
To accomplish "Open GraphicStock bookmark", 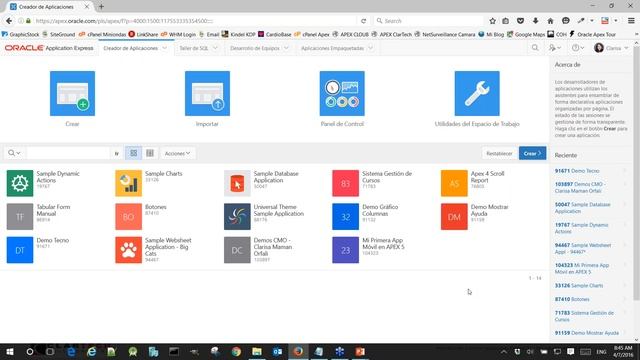I will coord(21,34).
